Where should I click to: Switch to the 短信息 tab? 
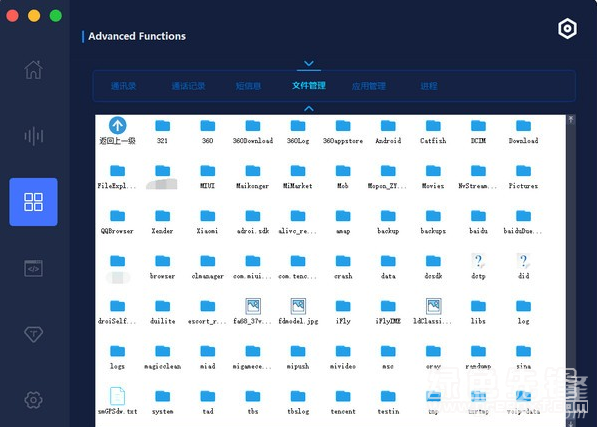(248, 86)
